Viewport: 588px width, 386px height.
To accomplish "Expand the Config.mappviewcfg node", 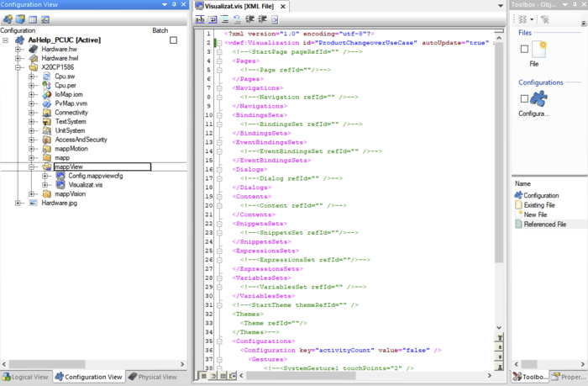I will (45, 176).
